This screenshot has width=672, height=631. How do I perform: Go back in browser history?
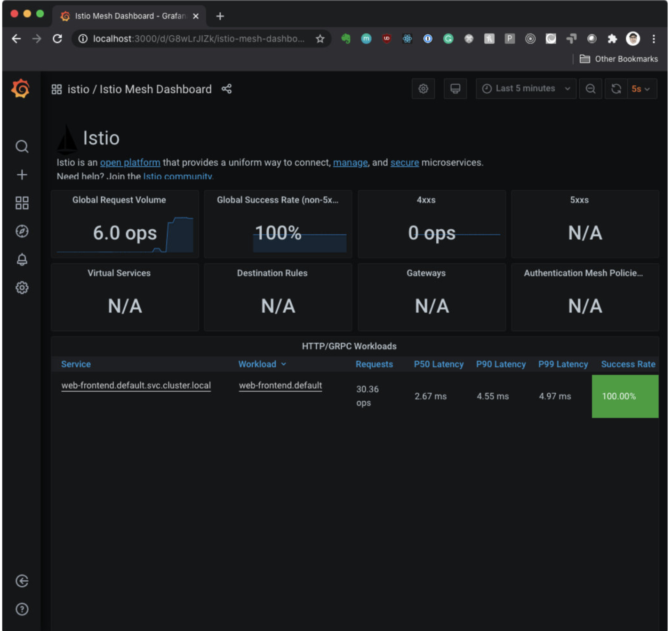point(16,39)
